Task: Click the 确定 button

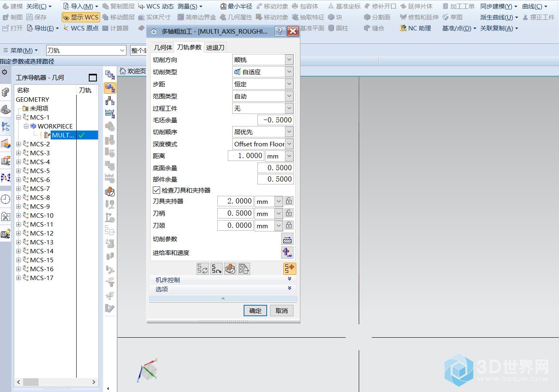Action: click(255, 311)
